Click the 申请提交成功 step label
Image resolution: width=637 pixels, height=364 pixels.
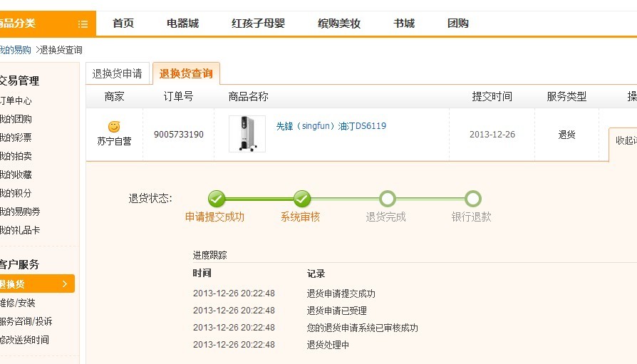pyautogui.click(x=214, y=217)
